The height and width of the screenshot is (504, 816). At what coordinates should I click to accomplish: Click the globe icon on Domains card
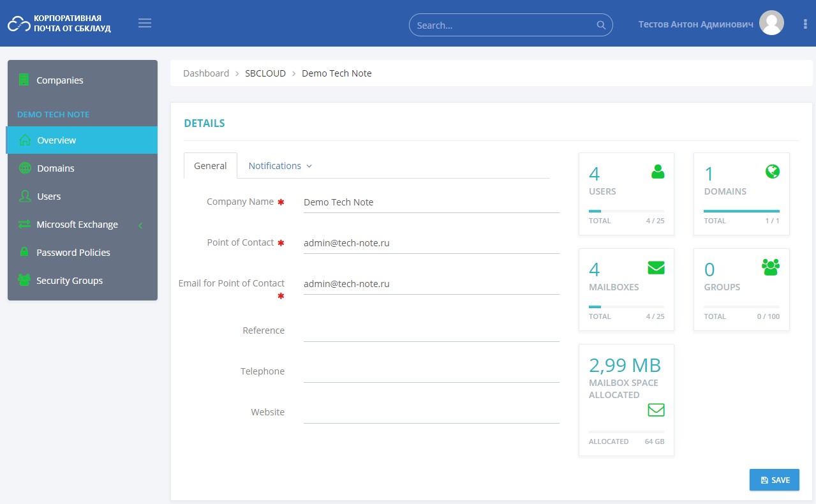(x=772, y=171)
